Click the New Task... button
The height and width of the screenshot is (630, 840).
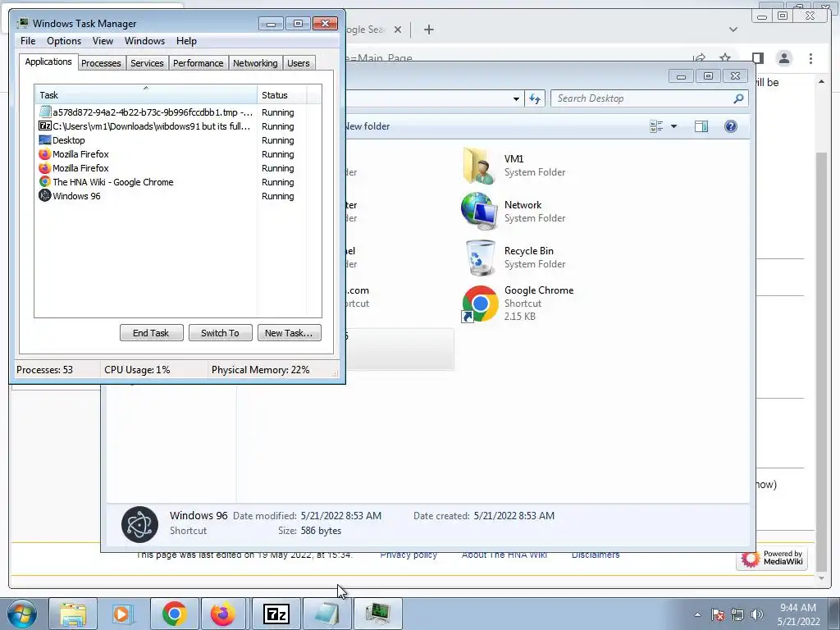click(290, 333)
